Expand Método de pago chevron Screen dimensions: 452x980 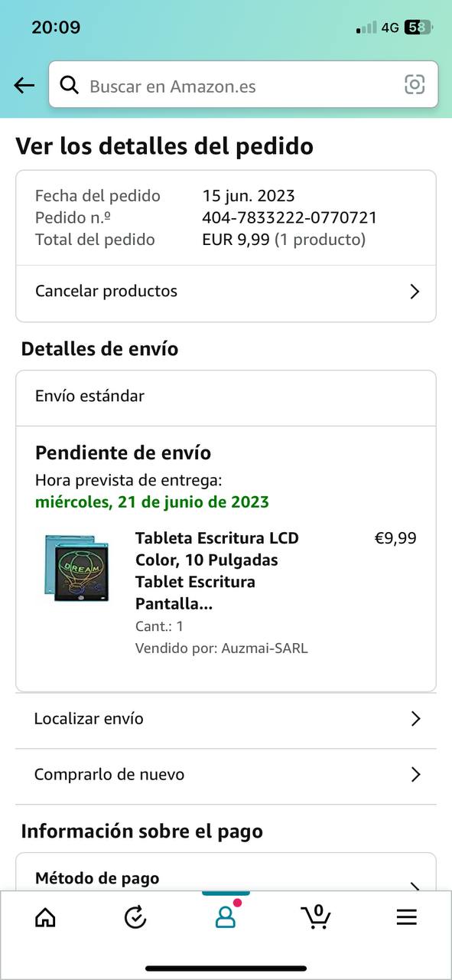[x=415, y=887]
